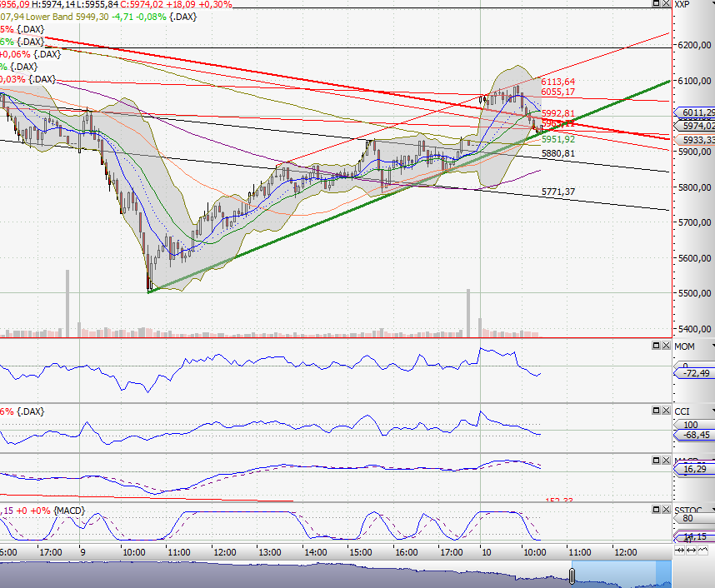Maximize the MOM indicator panel
Image resolution: width=715 pixels, height=588 pixels.
pyautogui.click(x=656, y=346)
